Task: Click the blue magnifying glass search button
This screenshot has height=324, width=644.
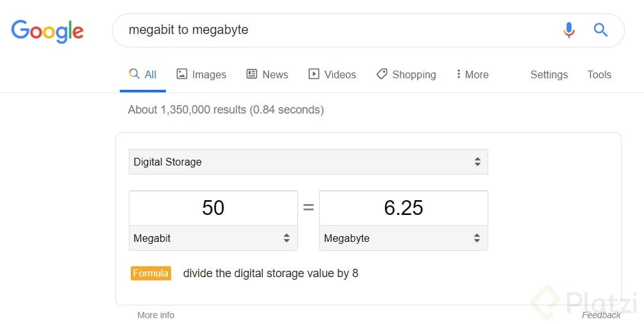Action: pyautogui.click(x=600, y=30)
